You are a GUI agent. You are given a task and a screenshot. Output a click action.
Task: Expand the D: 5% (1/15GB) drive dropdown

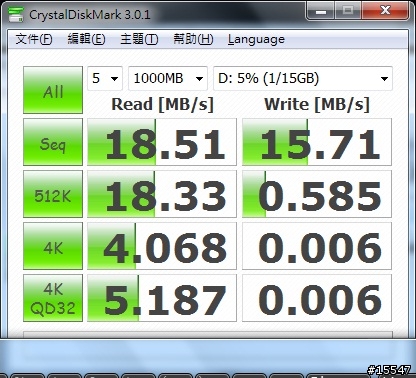(303, 79)
